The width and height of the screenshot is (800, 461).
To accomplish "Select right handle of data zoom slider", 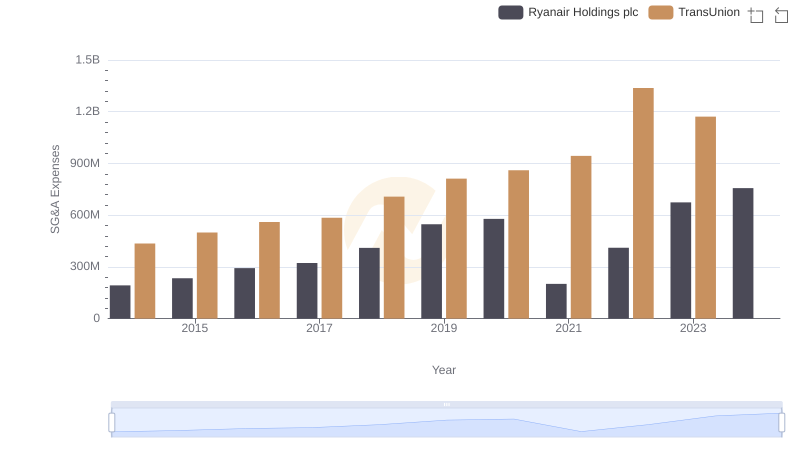I will (x=781, y=422).
